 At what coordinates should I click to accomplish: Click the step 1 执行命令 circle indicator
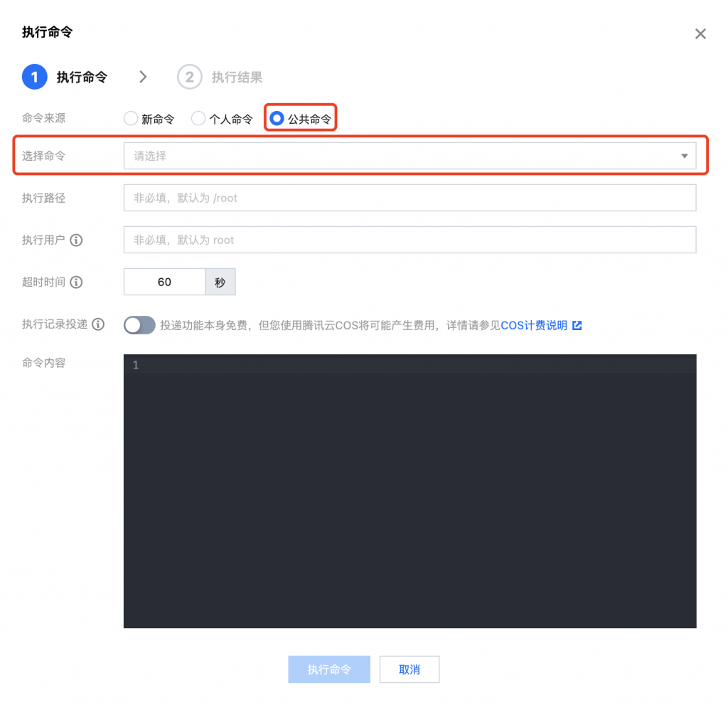pyautogui.click(x=34, y=77)
